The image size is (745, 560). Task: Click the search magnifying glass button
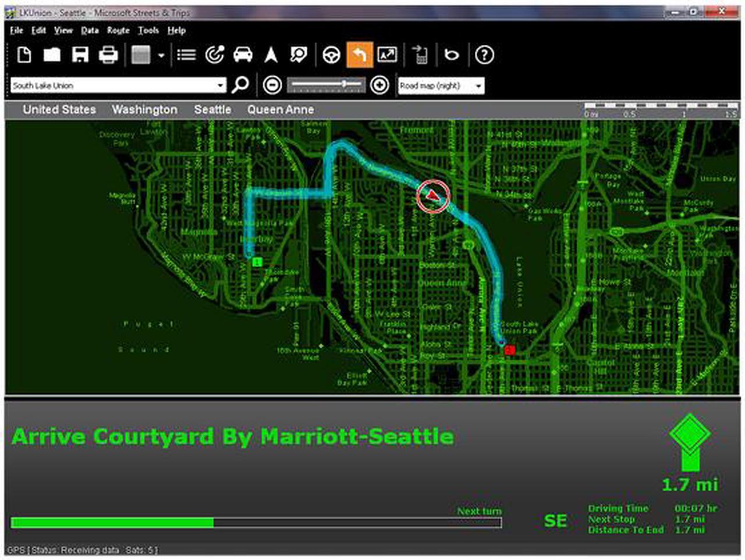[240, 85]
